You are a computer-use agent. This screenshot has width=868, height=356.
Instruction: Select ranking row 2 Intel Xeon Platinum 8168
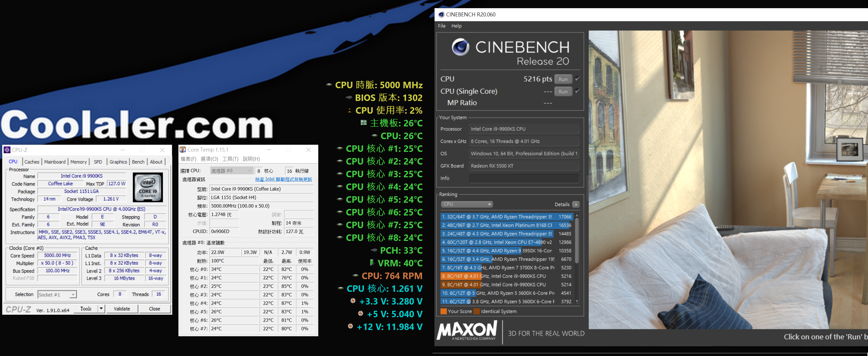click(507, 225)
